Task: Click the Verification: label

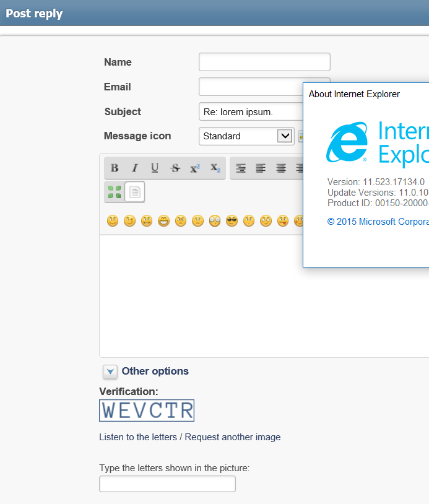Action: [129, 391]
